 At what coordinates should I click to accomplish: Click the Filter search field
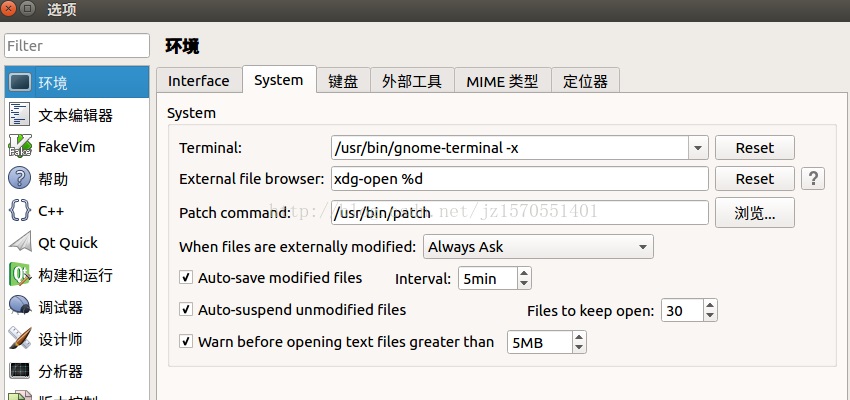pos(76,46)
